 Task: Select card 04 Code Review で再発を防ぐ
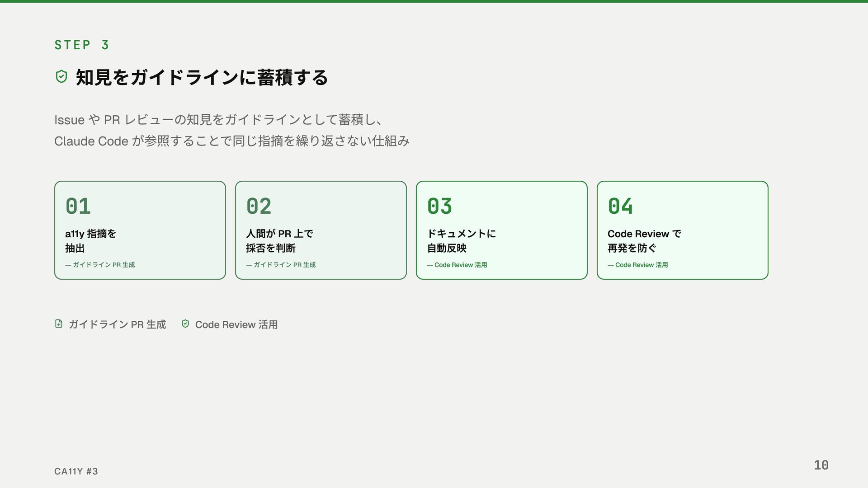pos(682,230)
